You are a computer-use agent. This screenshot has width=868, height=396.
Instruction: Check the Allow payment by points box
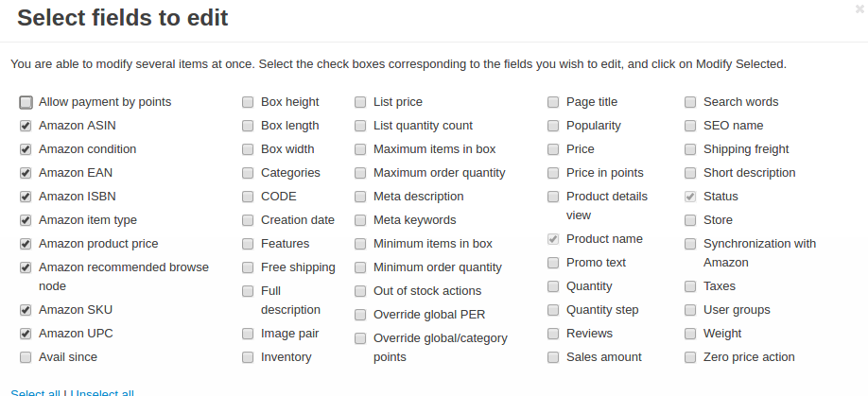click(26, 102)
